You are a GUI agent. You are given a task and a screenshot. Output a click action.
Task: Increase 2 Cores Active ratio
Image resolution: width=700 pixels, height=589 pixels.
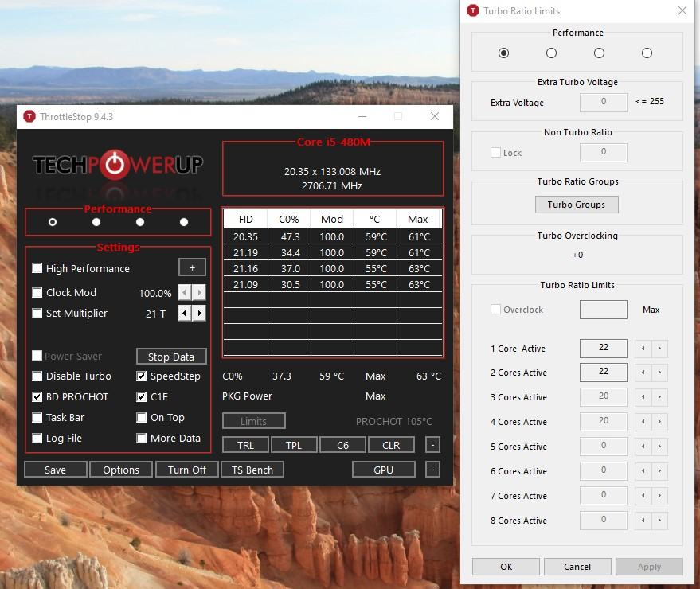pos(659,373)
